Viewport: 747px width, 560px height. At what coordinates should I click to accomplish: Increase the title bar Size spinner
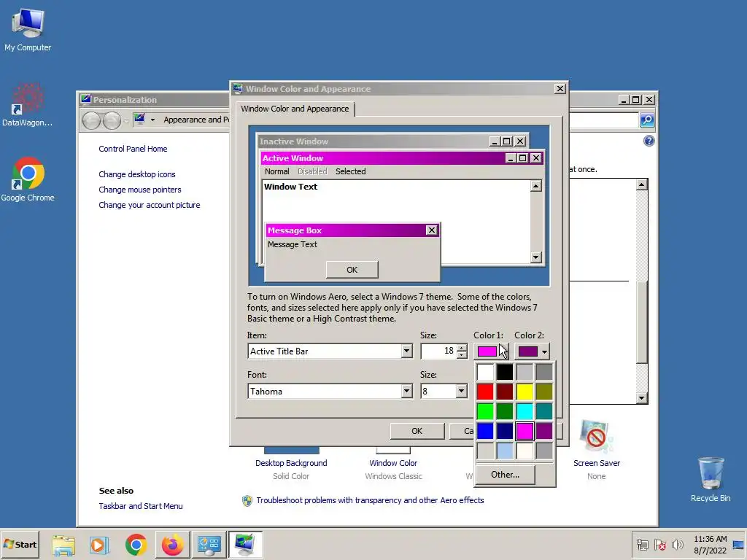click(x=462, y=348)
